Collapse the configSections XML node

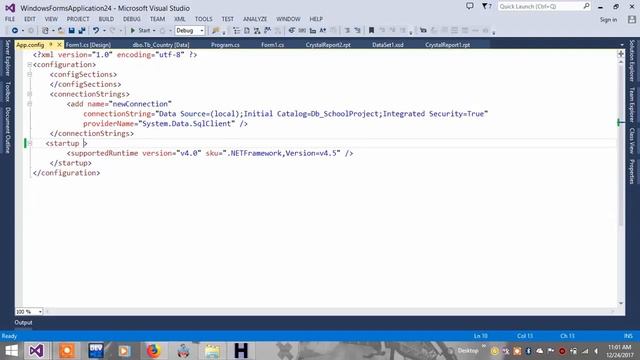[29, 74]
